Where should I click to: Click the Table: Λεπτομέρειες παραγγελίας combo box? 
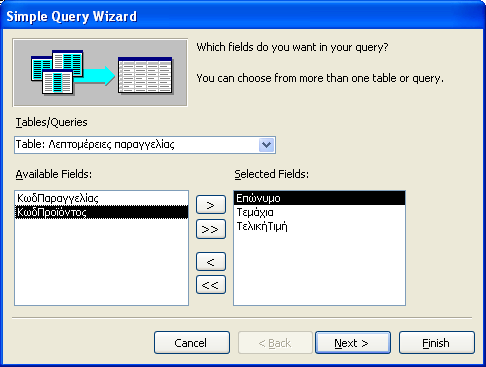pos(145,145)
